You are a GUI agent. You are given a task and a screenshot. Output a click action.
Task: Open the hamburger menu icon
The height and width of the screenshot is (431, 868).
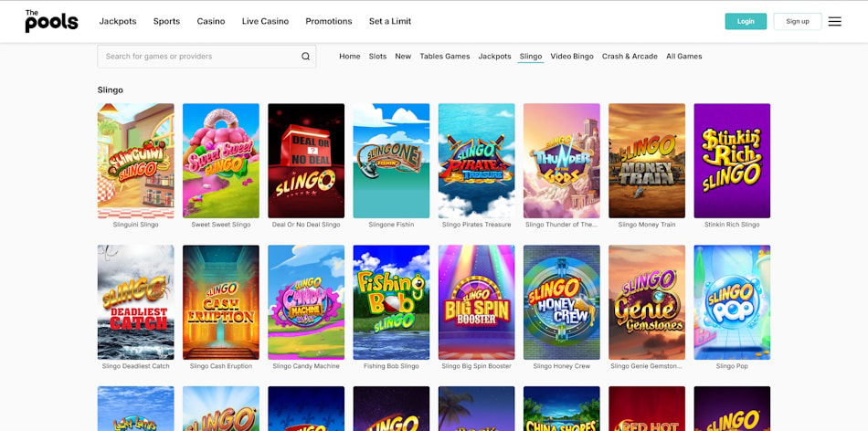click(x=835, y=22)
